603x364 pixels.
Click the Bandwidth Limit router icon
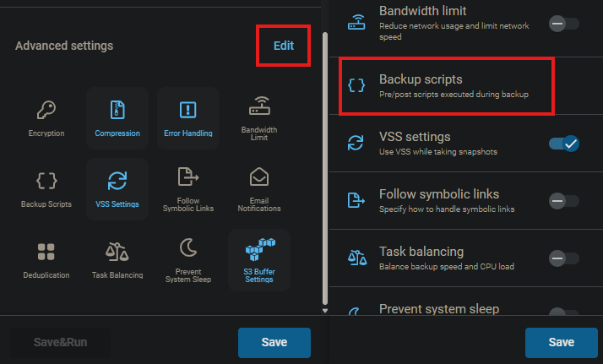259,106
